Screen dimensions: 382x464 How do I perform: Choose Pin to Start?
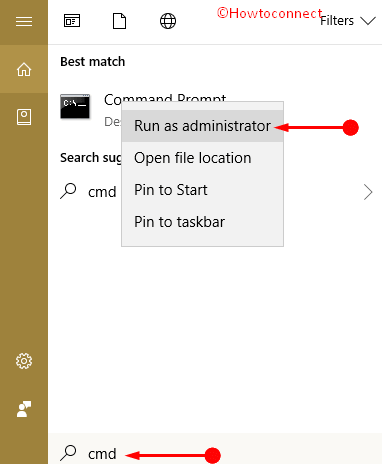click(x=202, y=190)
